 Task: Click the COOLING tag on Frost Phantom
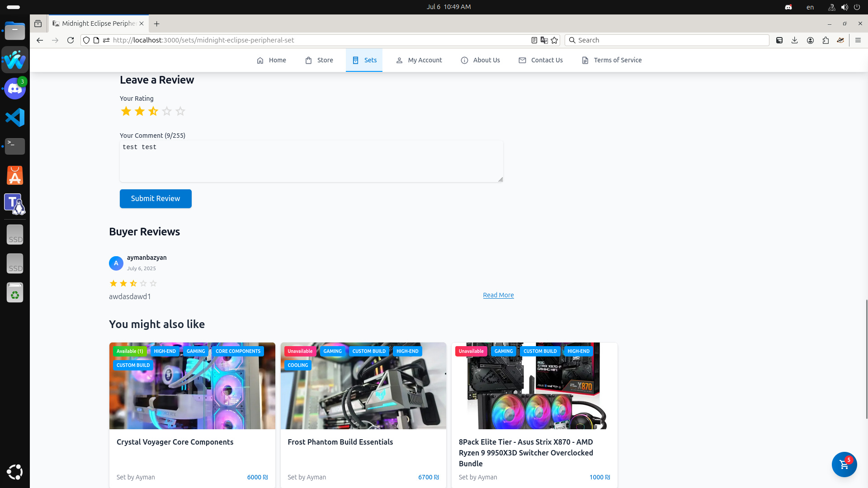click(298, 365)
